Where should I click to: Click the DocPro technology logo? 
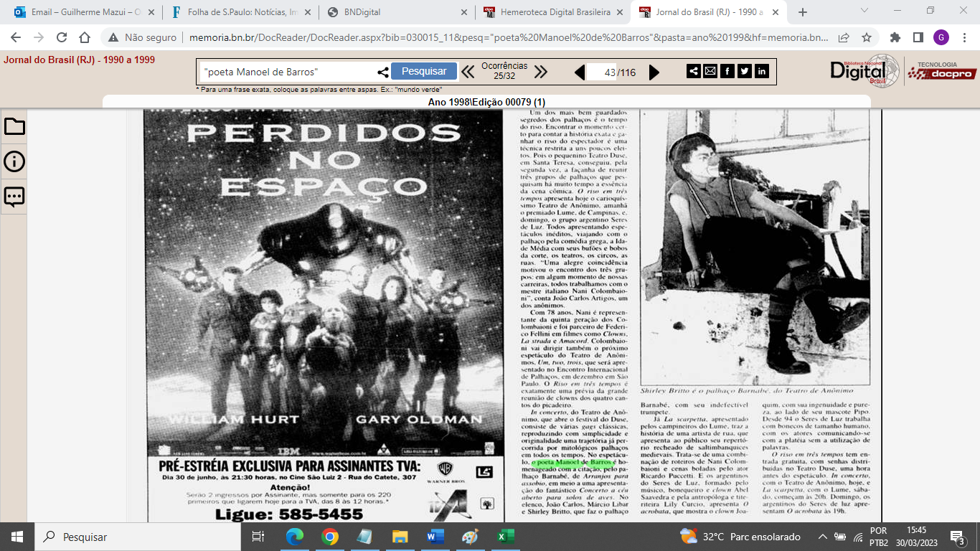(x=942, y=70)
